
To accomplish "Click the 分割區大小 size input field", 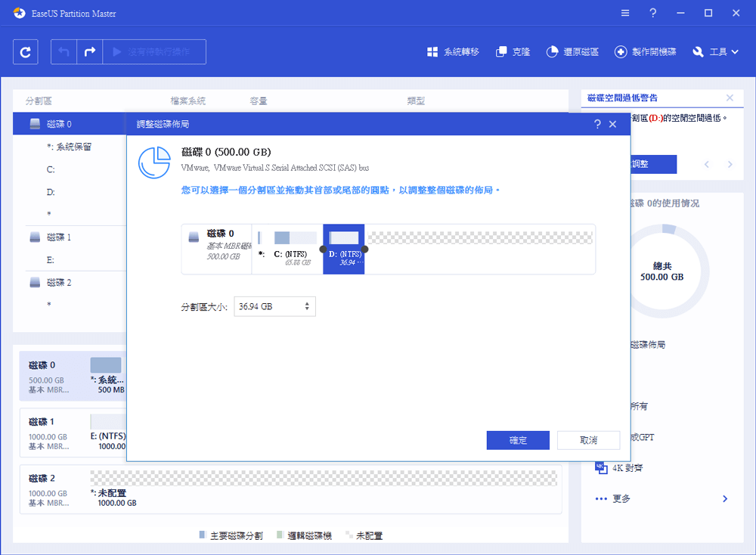I will click(275, 307).
